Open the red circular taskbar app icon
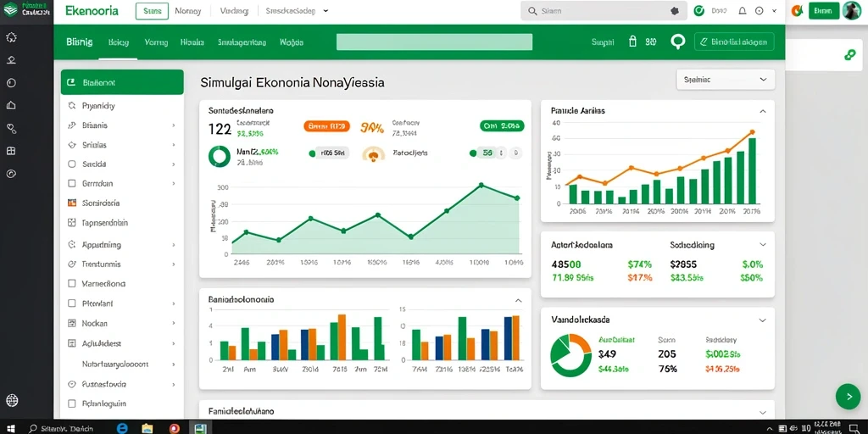868x434 pixels. tap(175, 428)
